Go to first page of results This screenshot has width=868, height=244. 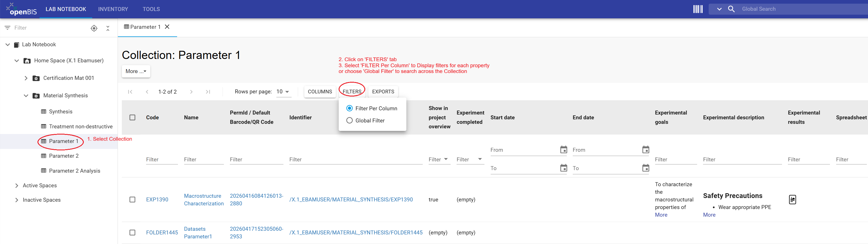pos(130,92)
